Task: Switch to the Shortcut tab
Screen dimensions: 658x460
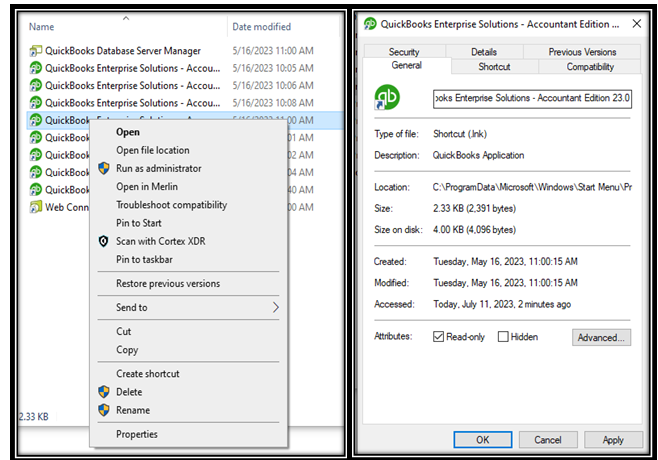Action: click(494, 67)
